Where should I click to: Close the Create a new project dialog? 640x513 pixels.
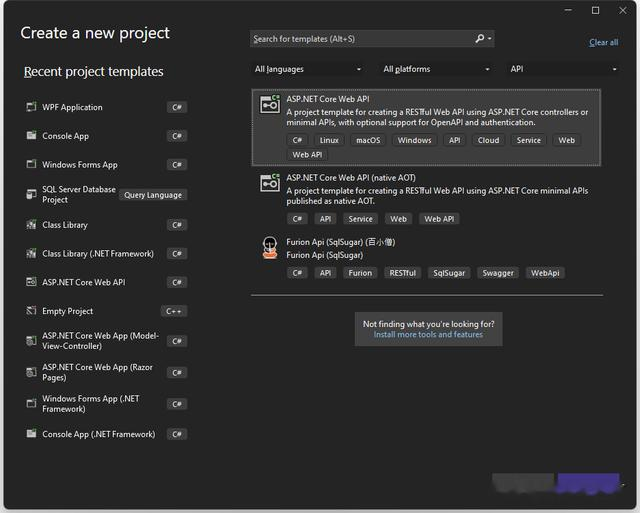pos(622,11)
